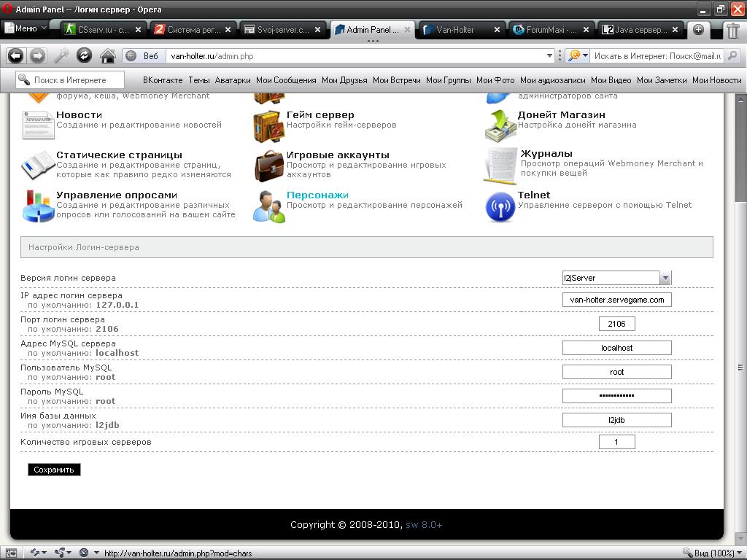Expand the Версия логин сервера l2jServer dropdown

pyautogui.click(x=616, y=278)
